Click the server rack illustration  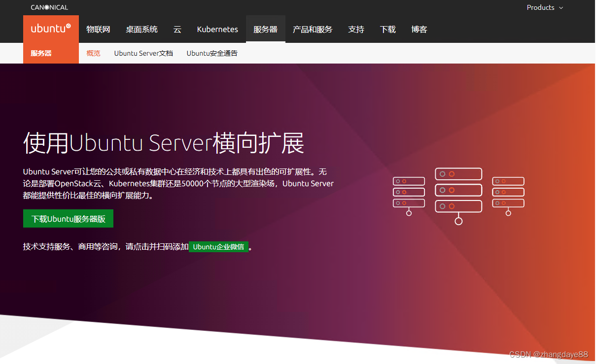click(458, 196)
